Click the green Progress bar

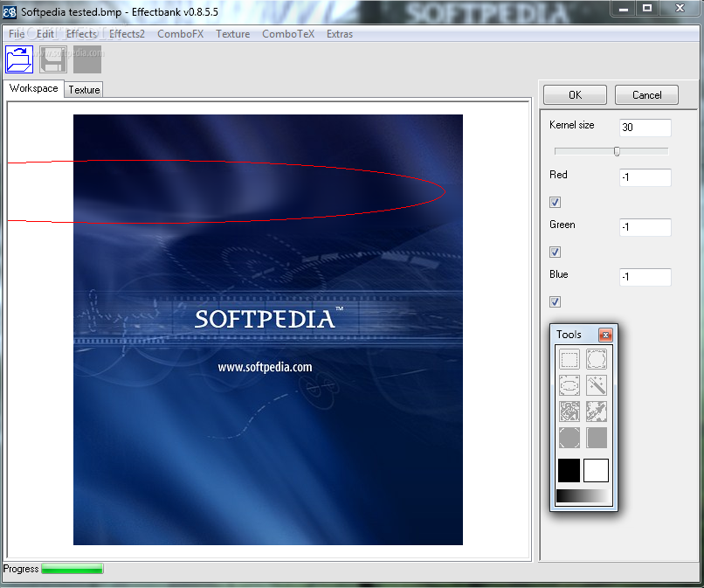point(72,569)
